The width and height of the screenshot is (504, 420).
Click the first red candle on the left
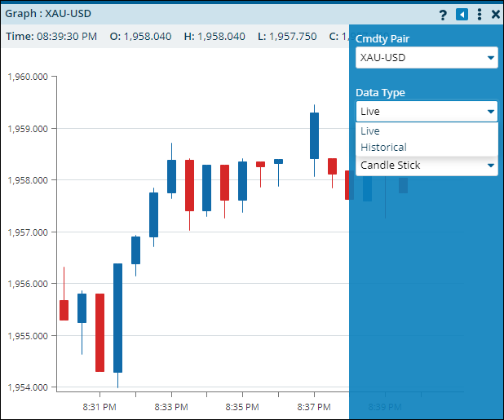tap(64, 310)
